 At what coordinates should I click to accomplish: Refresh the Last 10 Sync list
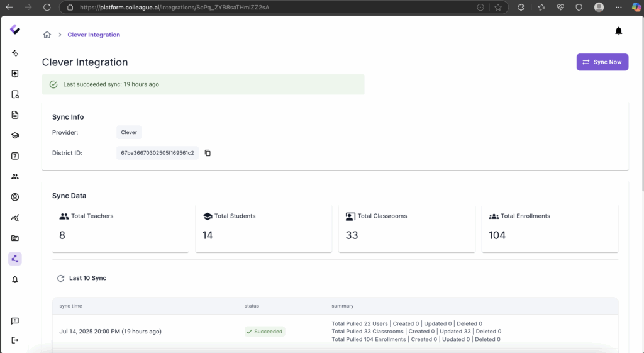pos(61,278)
